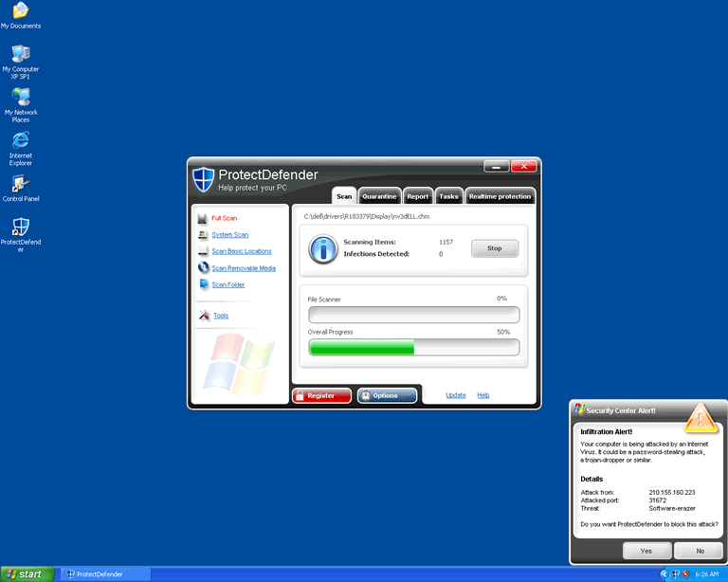Viewport: 728px width, 582px height.
Task: Stop the running scan
Action: pos(494,248)
